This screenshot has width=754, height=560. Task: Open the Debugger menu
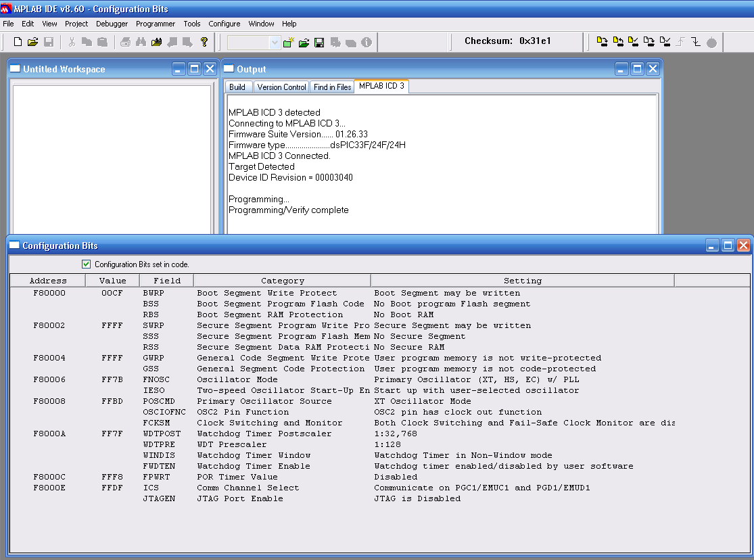pyautogui.click(x=112, y=24)
